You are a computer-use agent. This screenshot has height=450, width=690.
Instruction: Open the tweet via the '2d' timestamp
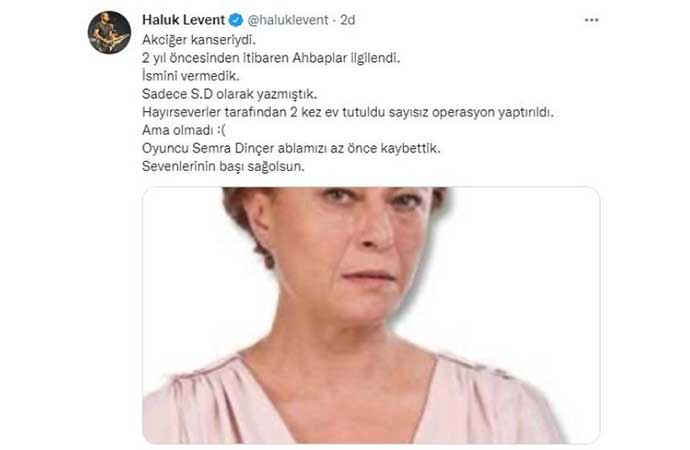[x=348, y=20]
